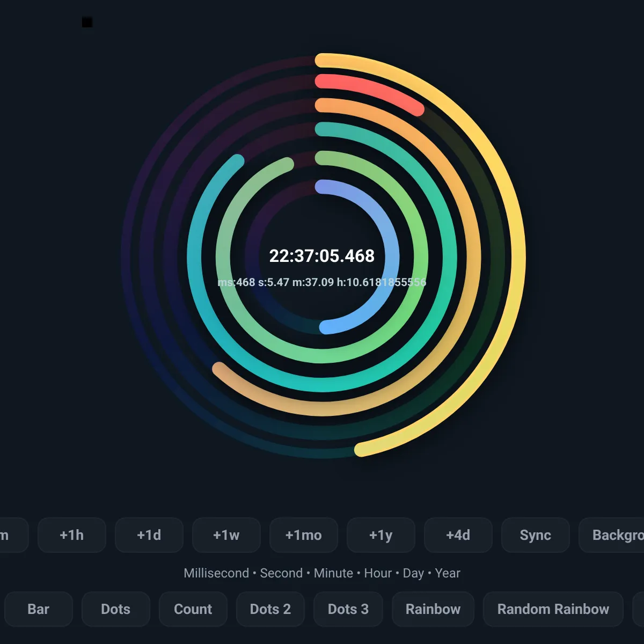The image size is (644, 644).
Task: Click the orange progress ring
Action: (x=474, y=256)
